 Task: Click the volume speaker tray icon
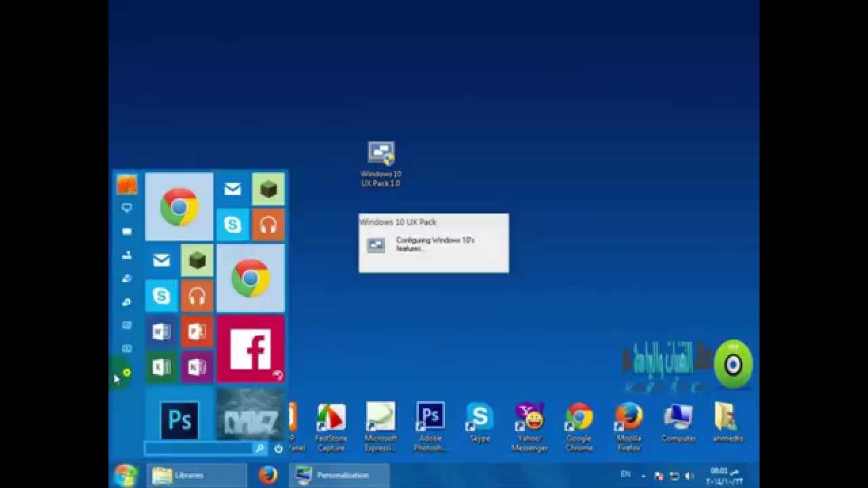tap(690, 476)
